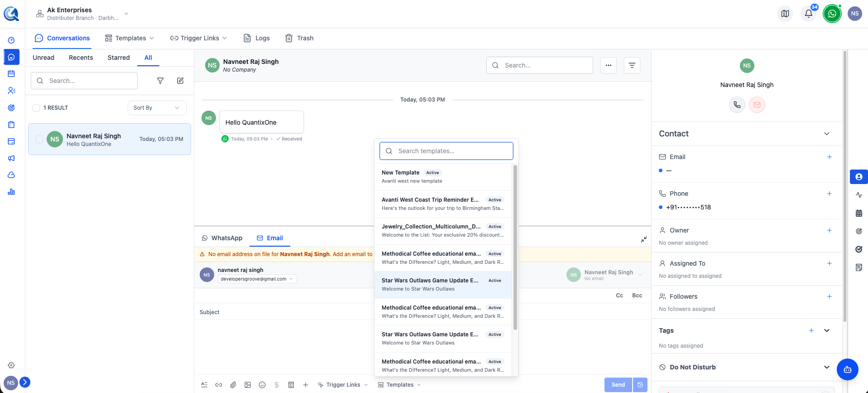Click the Search templates field
This screenshot has height=393, width=868.
pyautogui.click(x=446, y=151)
